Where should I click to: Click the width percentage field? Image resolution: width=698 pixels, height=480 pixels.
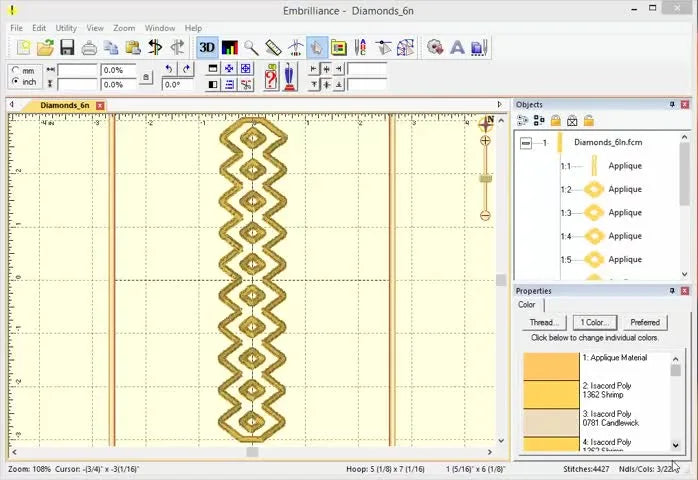pos(118,70)
